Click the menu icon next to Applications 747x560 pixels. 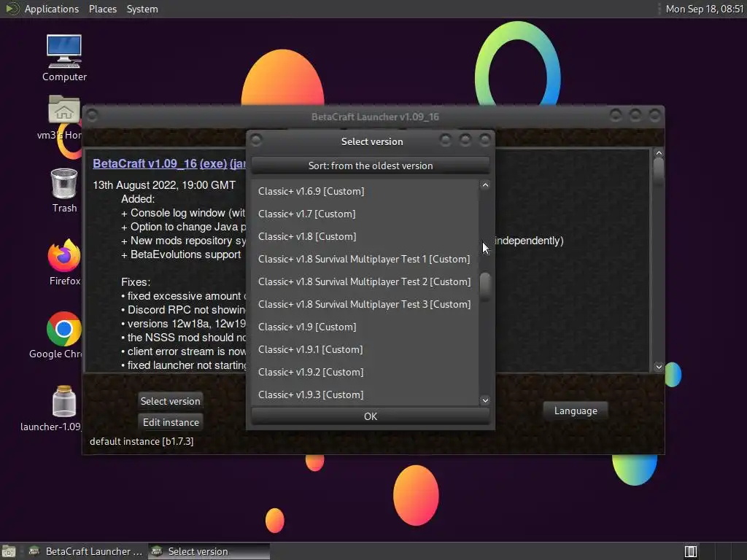coord(12,9)
